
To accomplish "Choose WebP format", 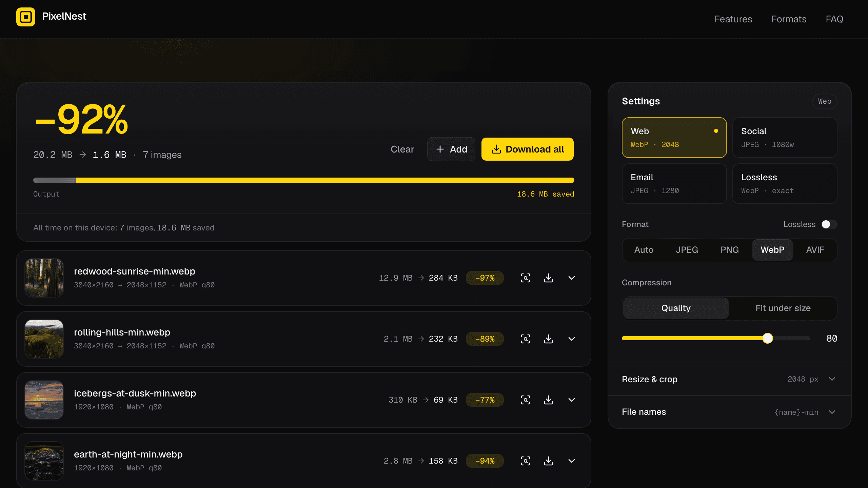I will (x=772, y=250).
